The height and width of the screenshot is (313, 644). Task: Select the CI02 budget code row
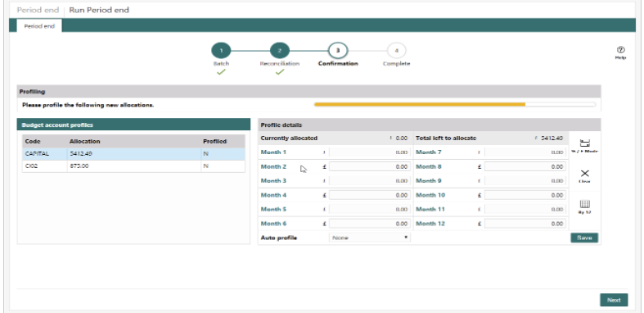(x=133, y=166)
